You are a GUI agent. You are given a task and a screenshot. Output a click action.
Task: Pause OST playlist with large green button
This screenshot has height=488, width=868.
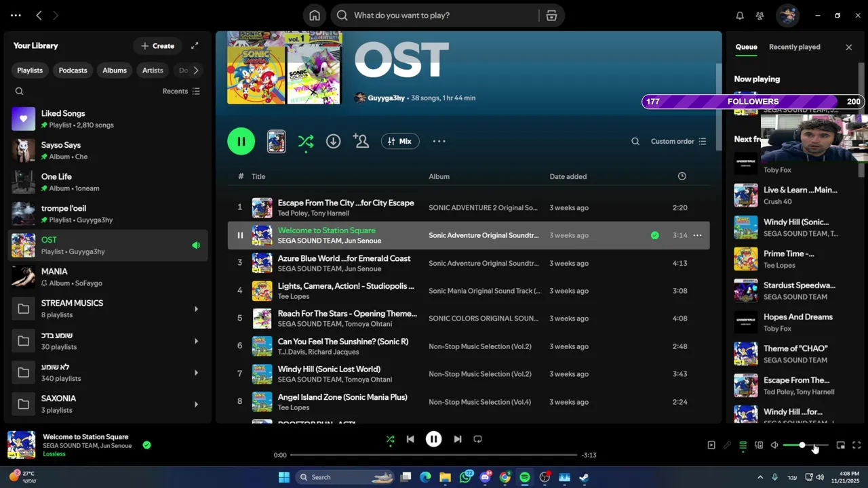241,141
